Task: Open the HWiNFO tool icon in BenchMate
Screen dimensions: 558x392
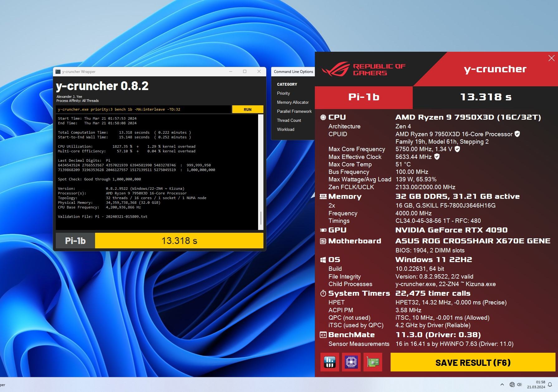Action: click(330, 362)
